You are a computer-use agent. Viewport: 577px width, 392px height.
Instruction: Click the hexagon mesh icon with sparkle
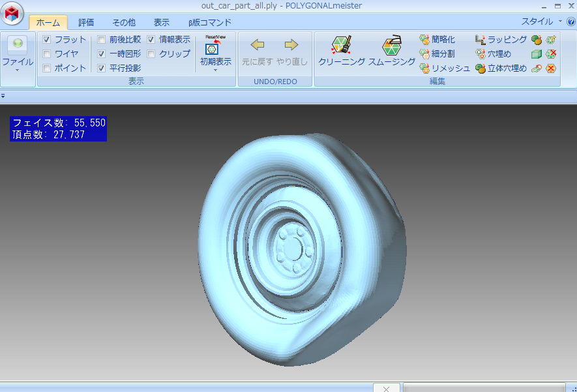click(551, 39)
